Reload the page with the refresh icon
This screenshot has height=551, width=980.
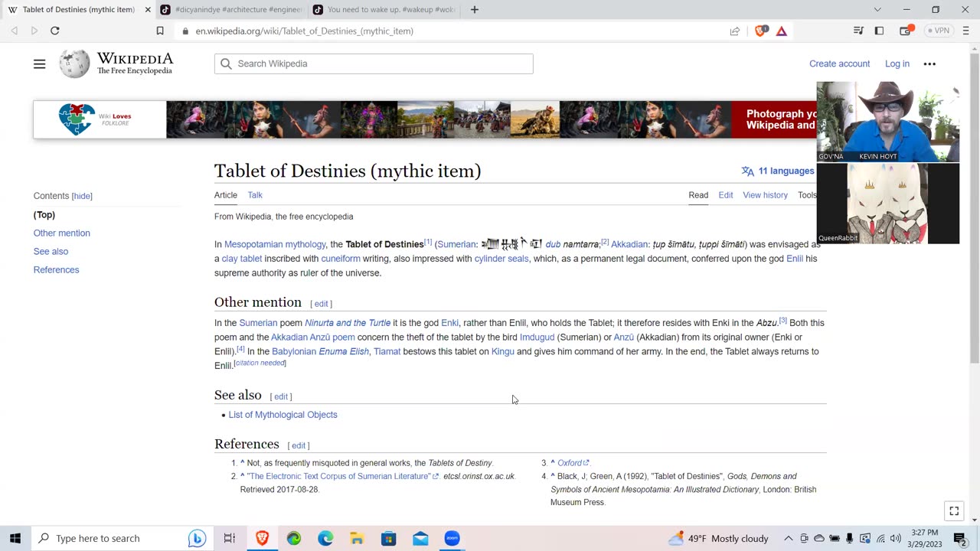point(55,31)
